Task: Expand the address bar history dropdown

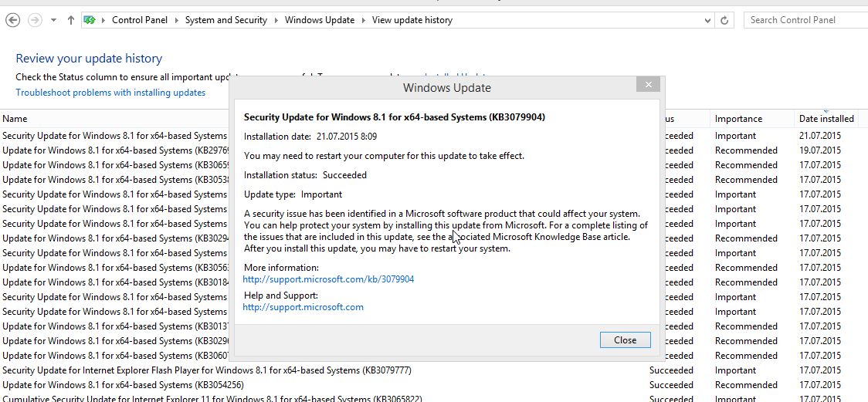Action: 707,21
